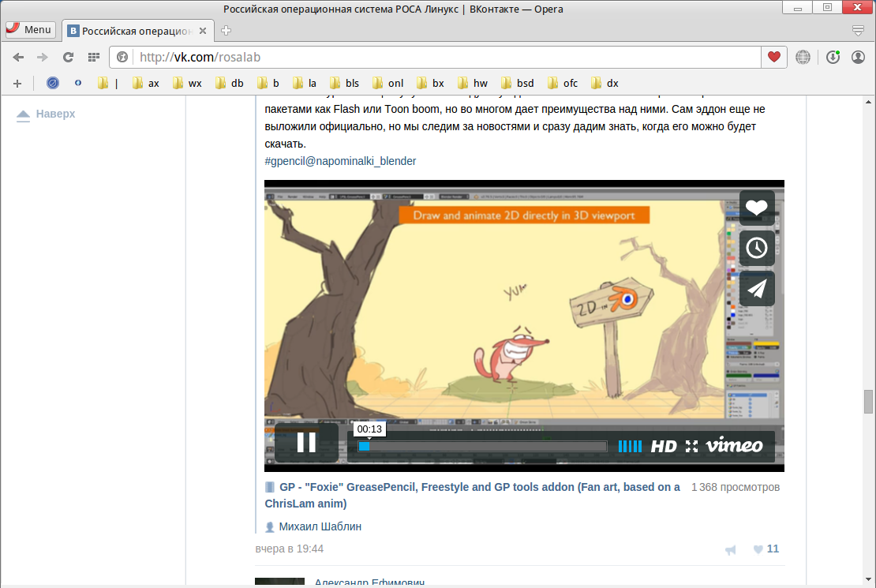Like the video with the heart icon
Image resolution: width=876 pixels, height=588 pixels.
757,208
